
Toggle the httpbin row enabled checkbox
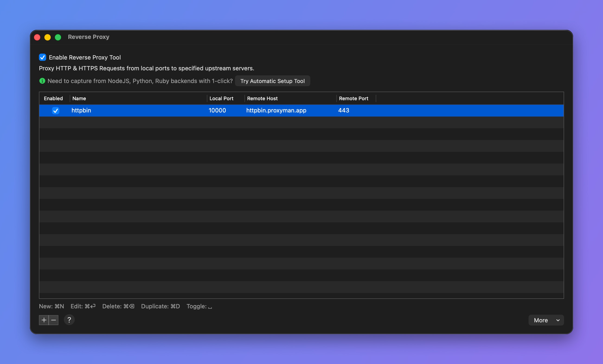pyautogui.click(x=56, y=111)
